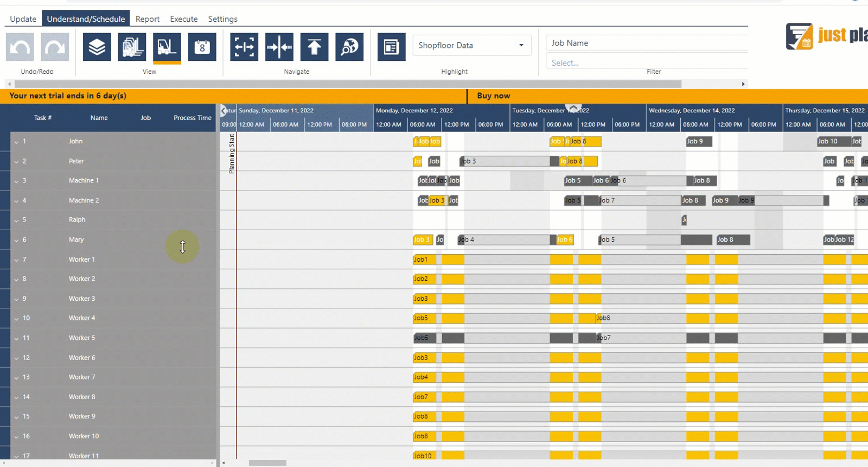Open the calendar view icon
The image size is (868, 467).
[x=202, y=47]
